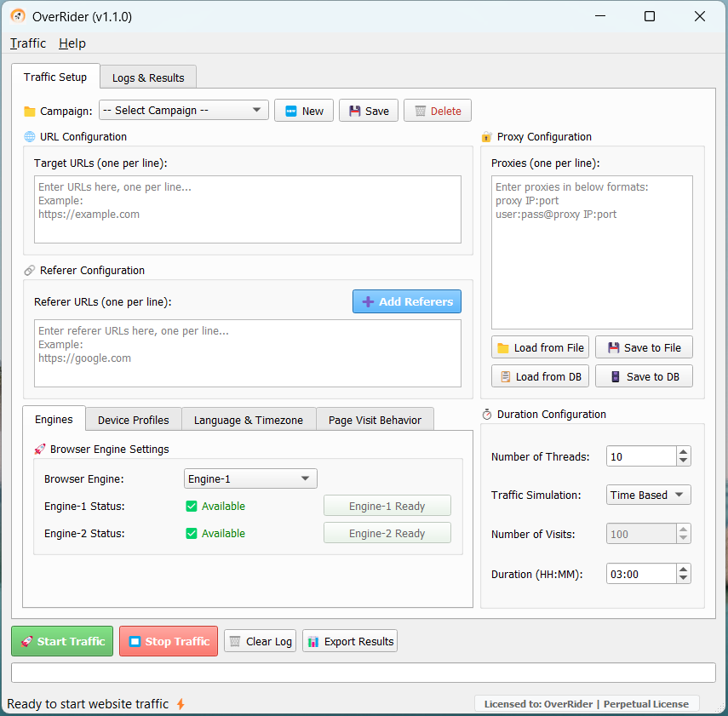Open the Select Campaign dropdown
Image resolution: width=728 pixels, height=716 pixels.
pyautogui.click(x=183, y=110)
